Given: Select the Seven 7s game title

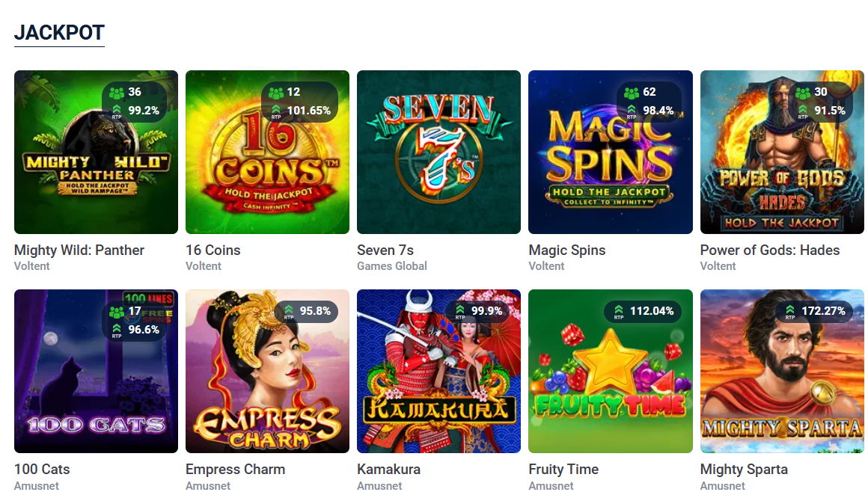Looking at the screenshot, I should coord(386,250).
